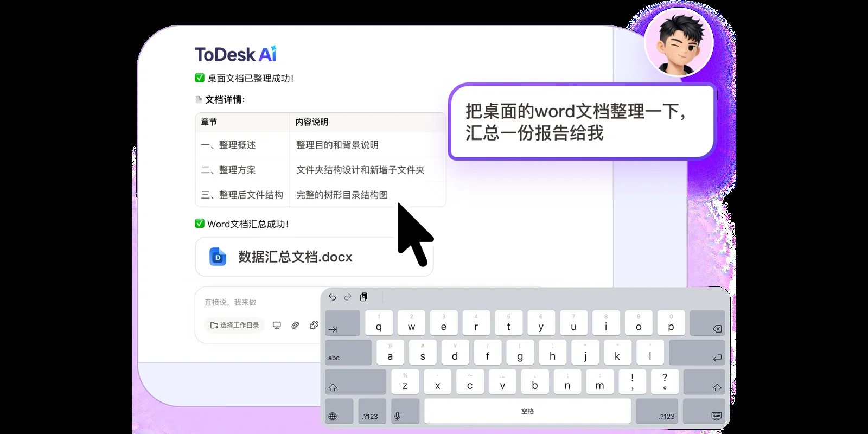Click the 一、整理概述 table cell
The image size is (868, 434).
pos(242,145)
